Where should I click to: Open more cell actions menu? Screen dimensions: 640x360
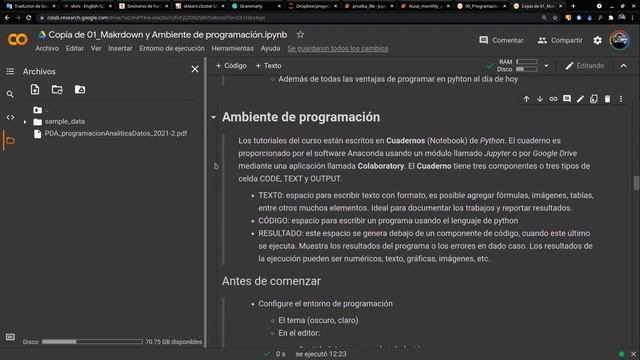tap(621, 99)
